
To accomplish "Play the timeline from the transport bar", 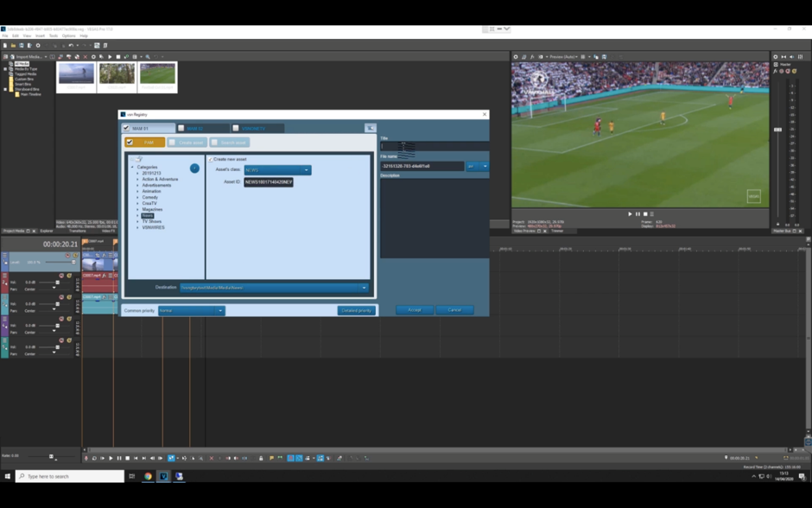I will [x=111, y=458].
